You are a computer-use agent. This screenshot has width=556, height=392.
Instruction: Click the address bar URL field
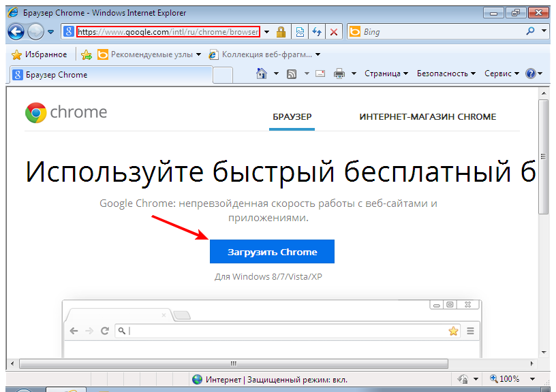pyautogui.click(x=168, y=32)
